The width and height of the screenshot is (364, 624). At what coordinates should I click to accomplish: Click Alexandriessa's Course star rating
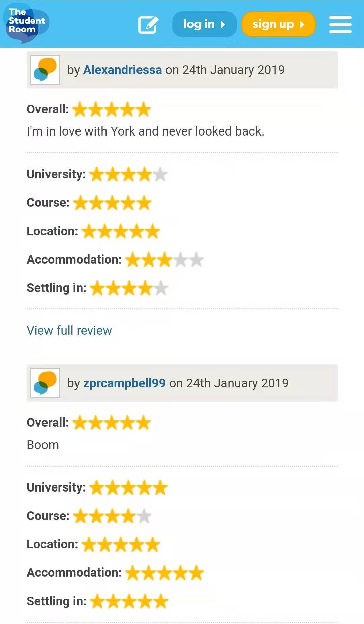[112, 203]
